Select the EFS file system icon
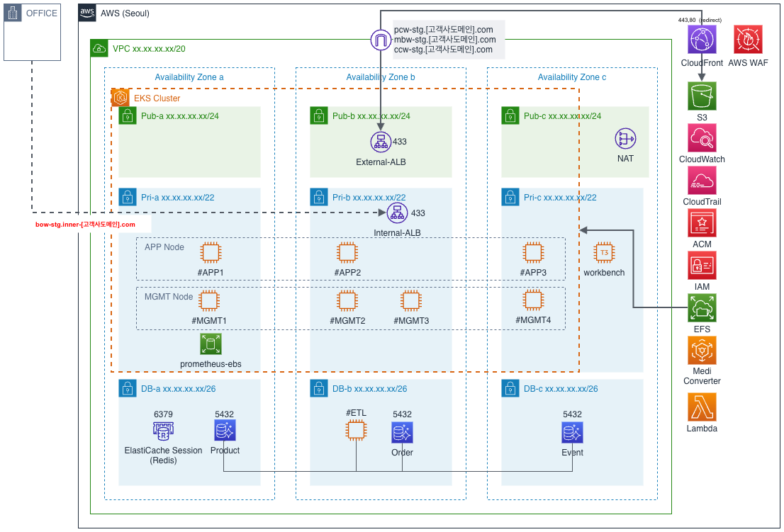The height and width of the screenshot is (532, 784). [702, 307]
